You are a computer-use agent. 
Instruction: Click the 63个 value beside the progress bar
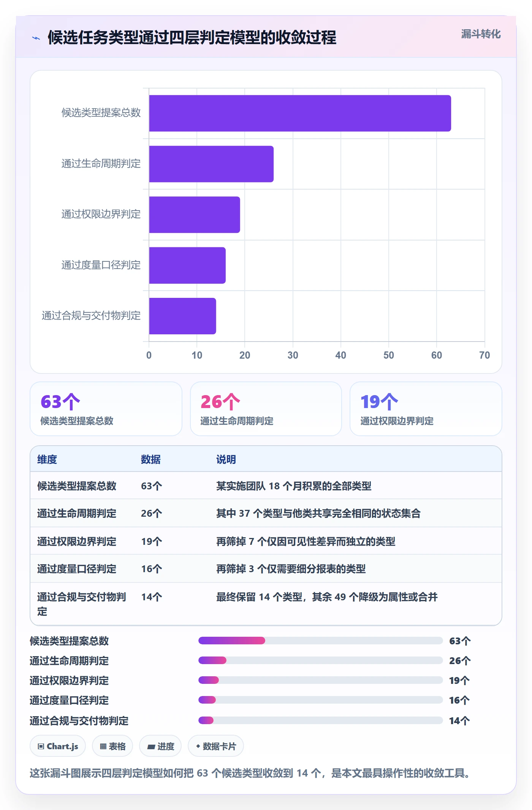pyautogui.click(x=460, y=641)
